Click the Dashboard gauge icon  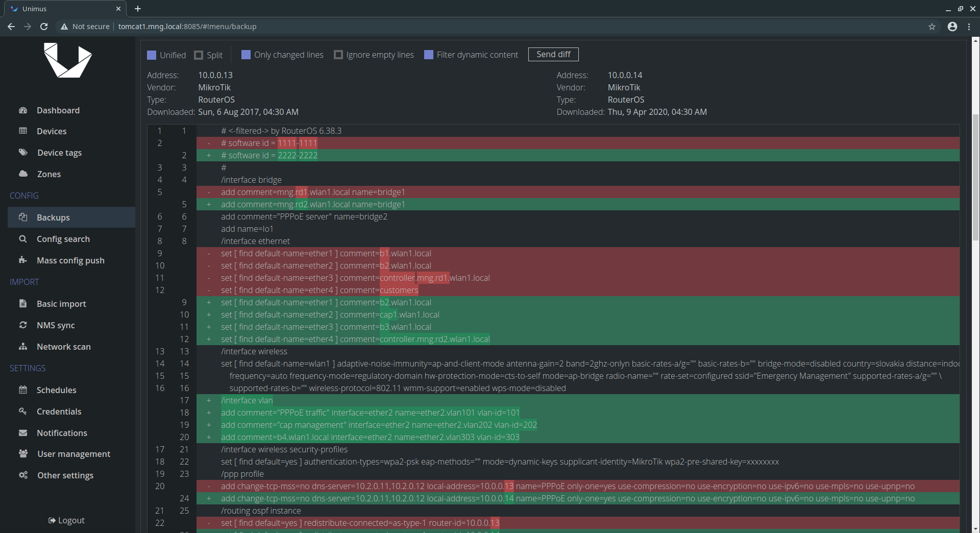point(23,110)
